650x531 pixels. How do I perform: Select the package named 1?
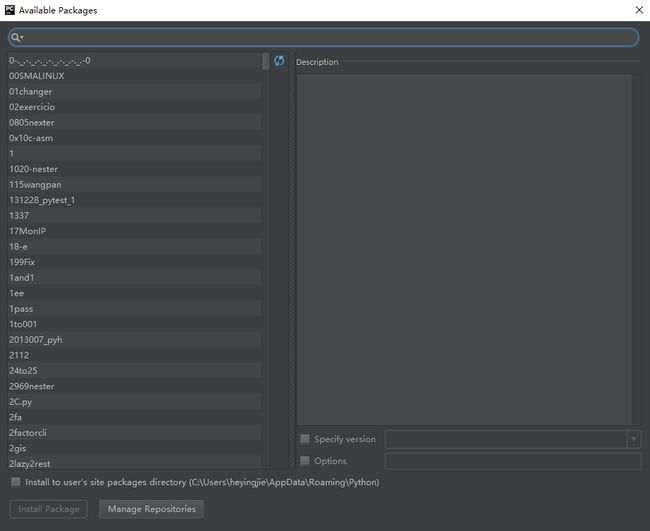pos(135,154)
